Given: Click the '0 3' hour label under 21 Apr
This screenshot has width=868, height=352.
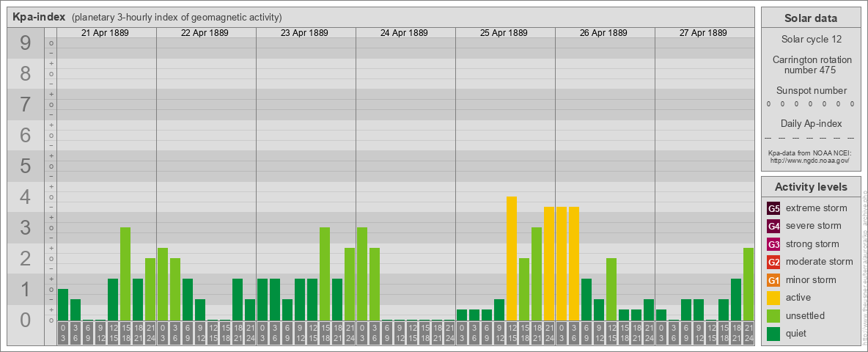Looking at the screenshot, I should pyautogui.click(x=63, y=333).
